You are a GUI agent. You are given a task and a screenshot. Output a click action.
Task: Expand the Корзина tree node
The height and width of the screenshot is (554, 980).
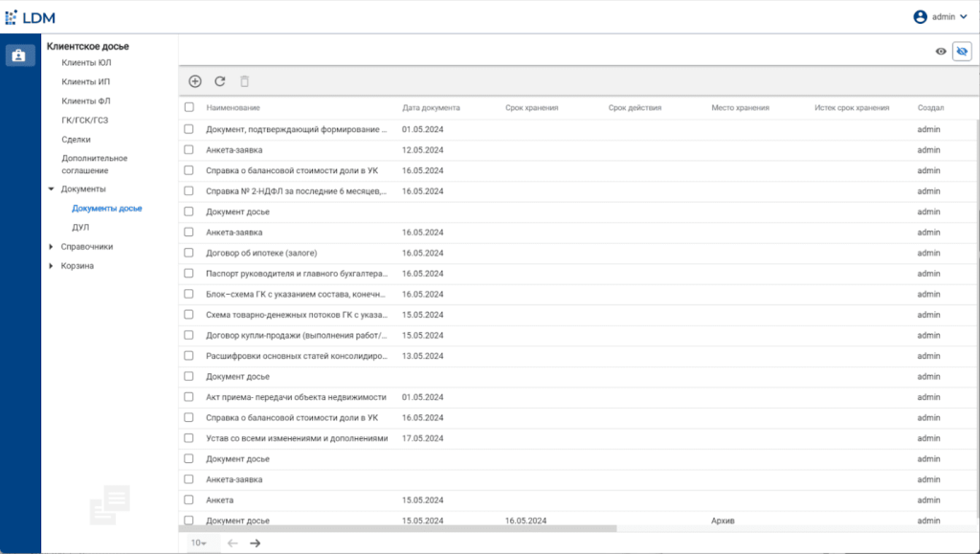pos(51,266)
